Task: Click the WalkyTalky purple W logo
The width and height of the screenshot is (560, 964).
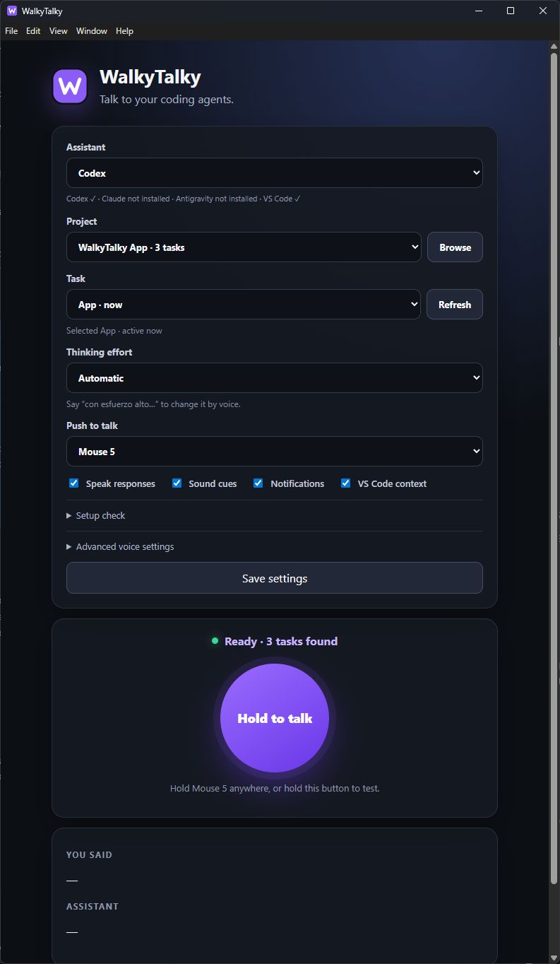Action: [70, 87]
